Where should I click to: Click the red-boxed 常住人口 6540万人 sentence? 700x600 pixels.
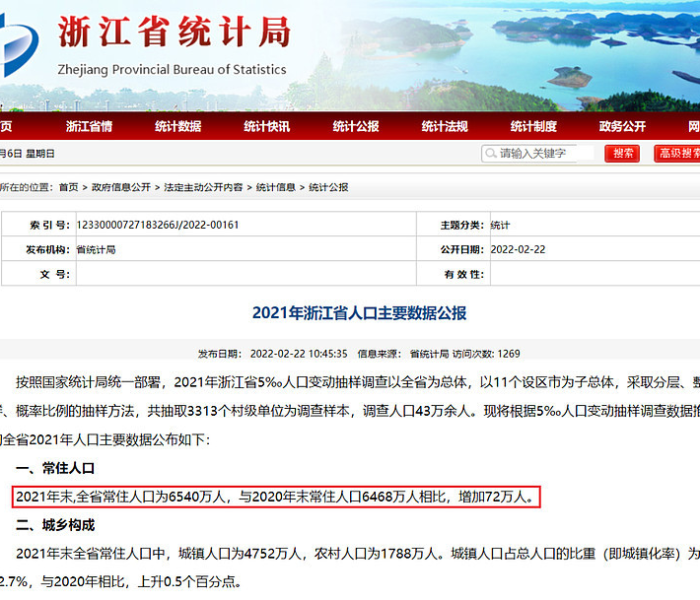279,496
